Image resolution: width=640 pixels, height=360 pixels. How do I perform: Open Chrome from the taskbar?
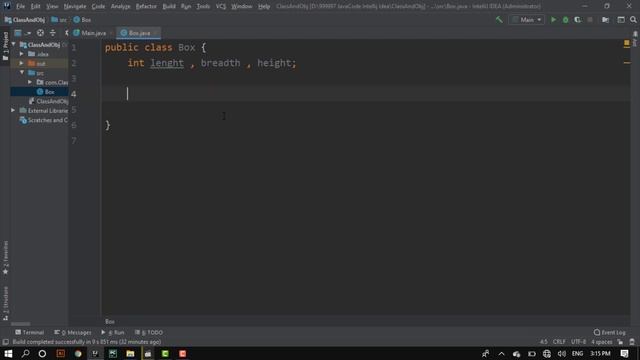coord(78,353)
